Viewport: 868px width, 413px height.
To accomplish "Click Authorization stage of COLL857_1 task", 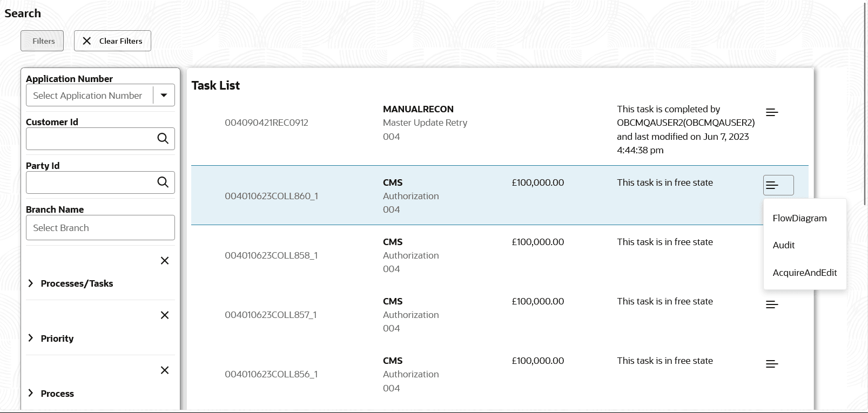I will [411, 315].
